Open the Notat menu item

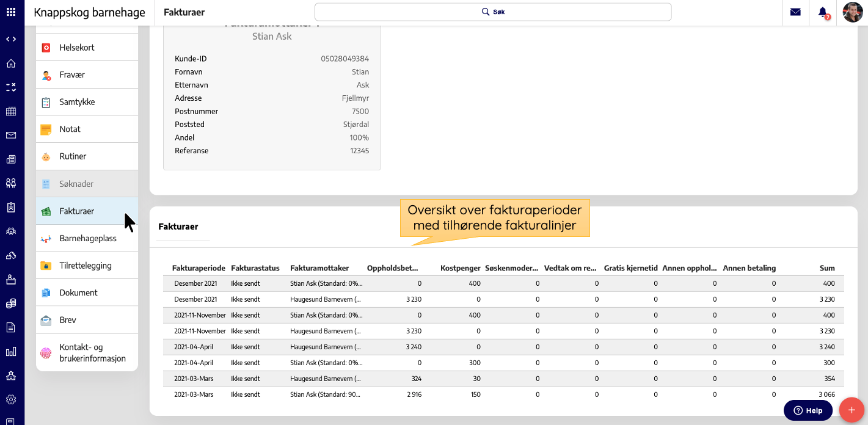[x=87, y=129]
